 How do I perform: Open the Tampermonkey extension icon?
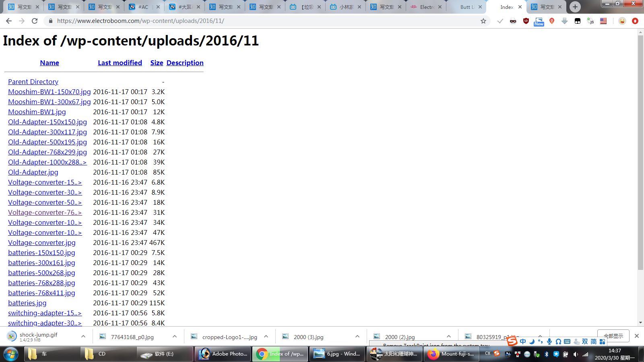tap(578, 21)
